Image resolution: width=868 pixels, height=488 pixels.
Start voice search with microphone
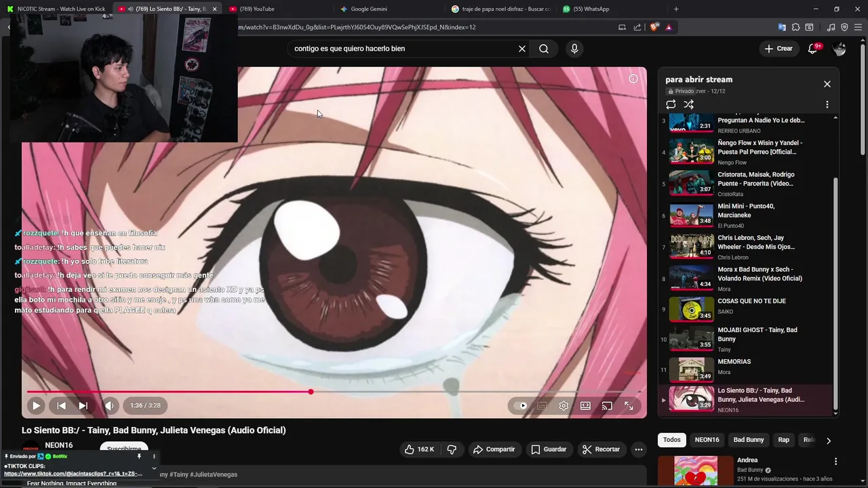click(x=574, y=49)
